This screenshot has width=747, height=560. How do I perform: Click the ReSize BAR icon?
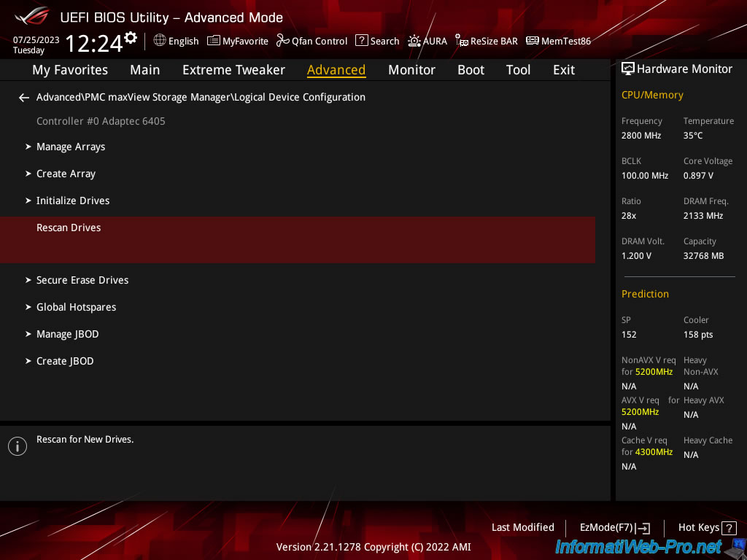click(x=461, y=41)
